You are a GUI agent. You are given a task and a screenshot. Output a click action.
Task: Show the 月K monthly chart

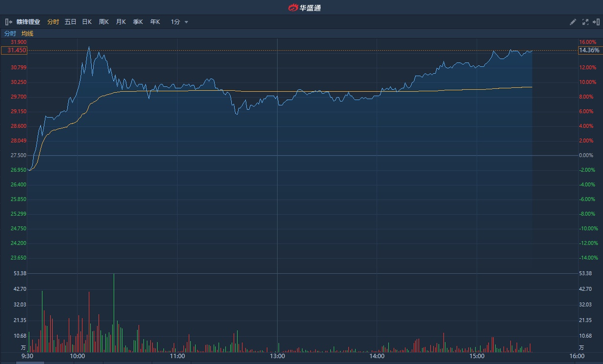121,22
